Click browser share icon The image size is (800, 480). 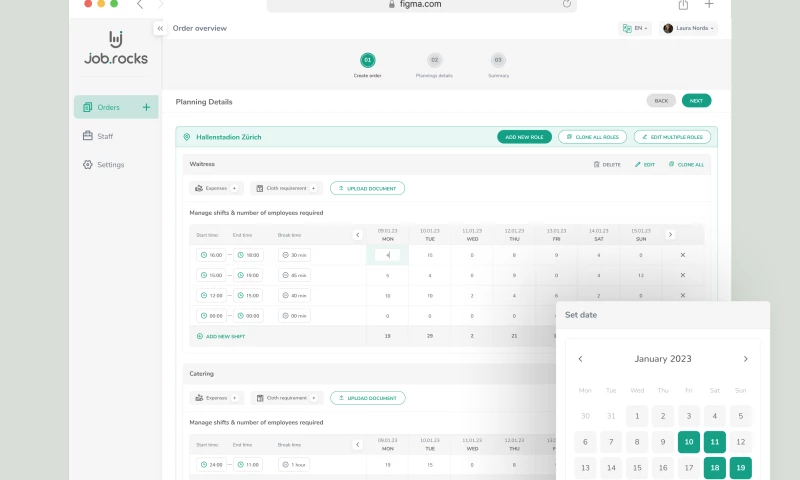[x=683, y=5]
